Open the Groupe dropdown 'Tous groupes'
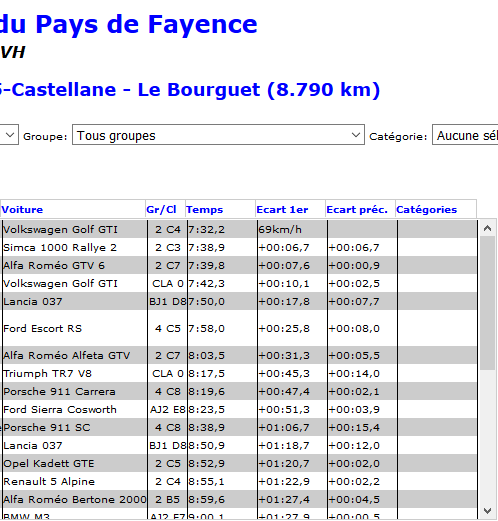This screenshot has height=521, width=498. pos(218,135)
